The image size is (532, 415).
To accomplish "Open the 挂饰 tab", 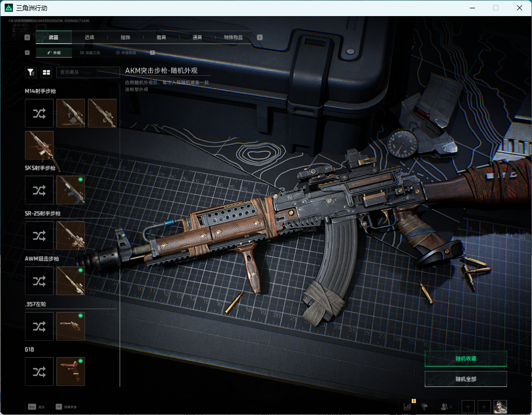I will (125, 37).
